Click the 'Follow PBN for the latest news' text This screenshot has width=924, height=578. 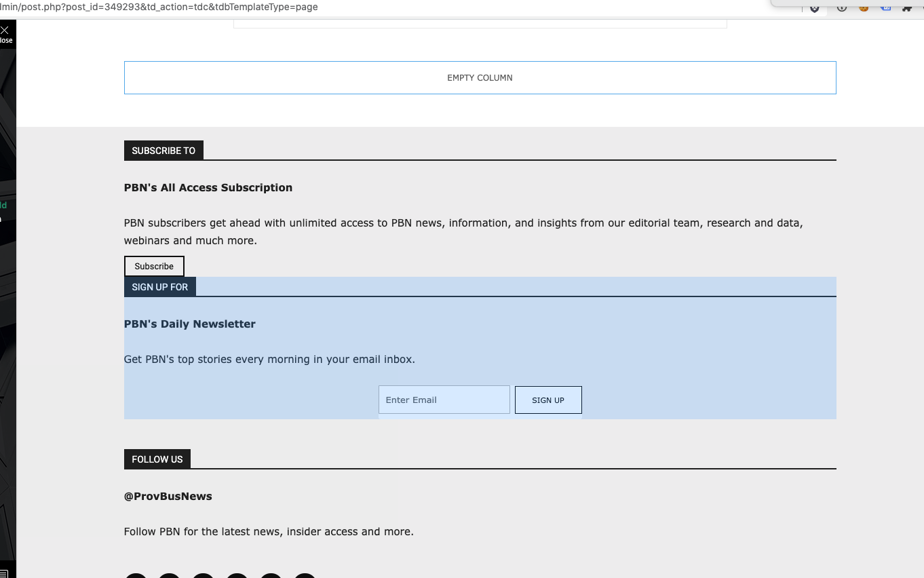click(269, 532)
